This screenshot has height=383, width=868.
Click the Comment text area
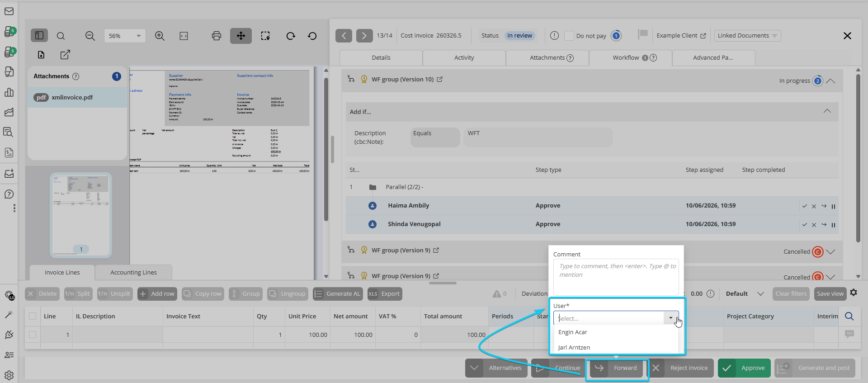pos(616,278)
